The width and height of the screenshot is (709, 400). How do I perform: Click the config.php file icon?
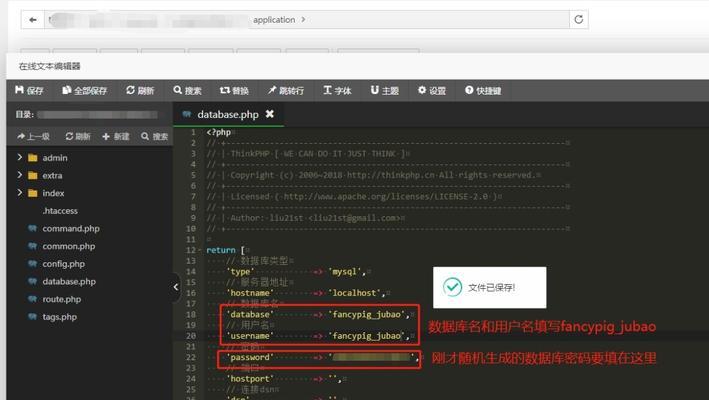(x=32, y=264)
